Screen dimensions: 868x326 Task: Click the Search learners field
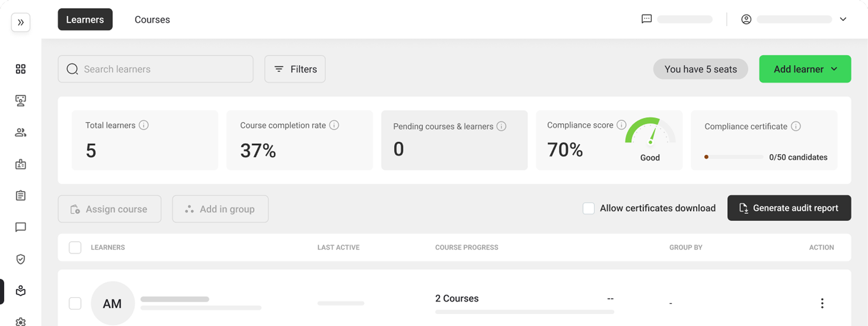162,69
